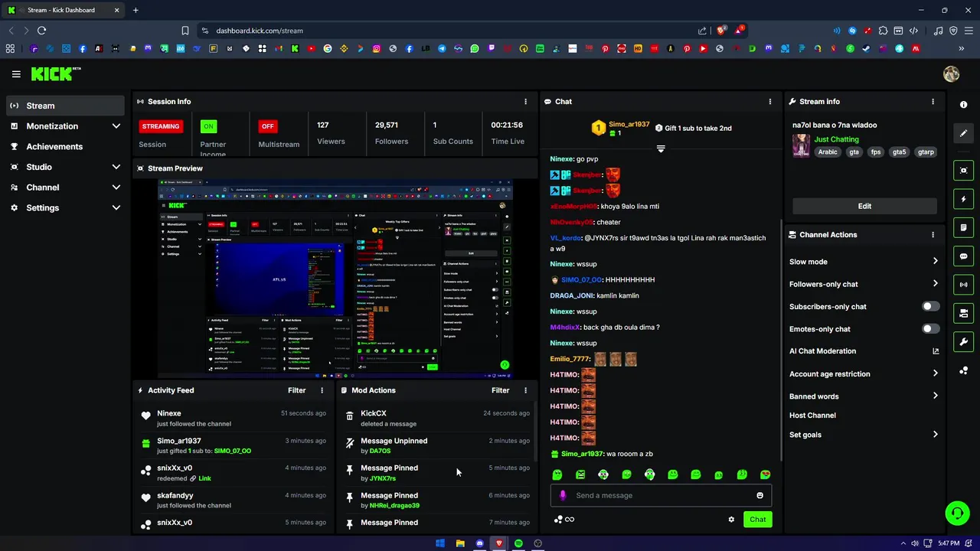The image size is (980, 551).
Task: Expand the Settings menu chevron
Action: 116,207
